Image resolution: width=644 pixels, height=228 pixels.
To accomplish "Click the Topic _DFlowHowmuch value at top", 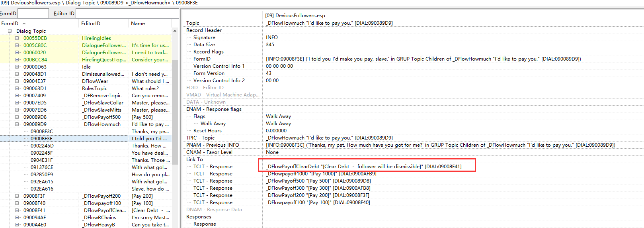I will click(x=329, y=23).
